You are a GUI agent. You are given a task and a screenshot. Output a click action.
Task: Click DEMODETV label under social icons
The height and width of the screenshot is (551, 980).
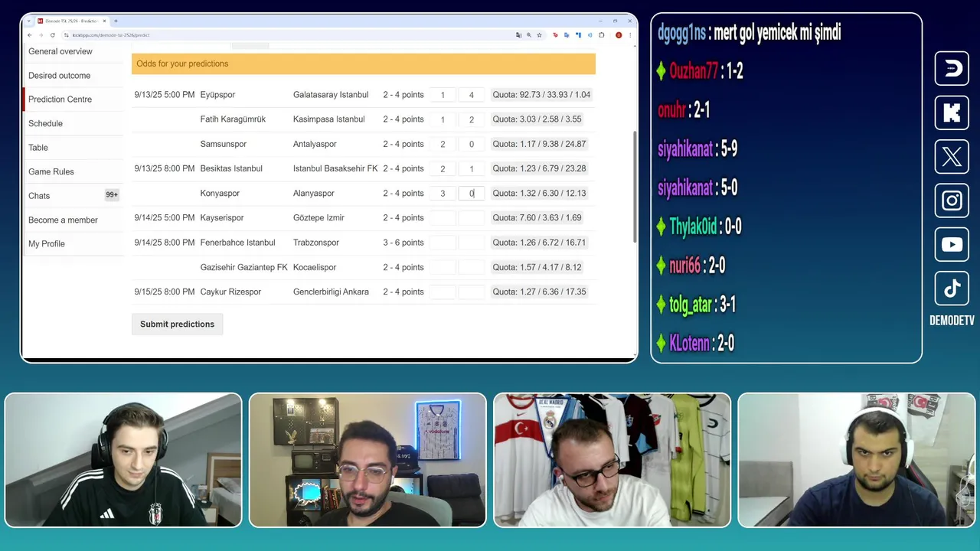[952, 321]
